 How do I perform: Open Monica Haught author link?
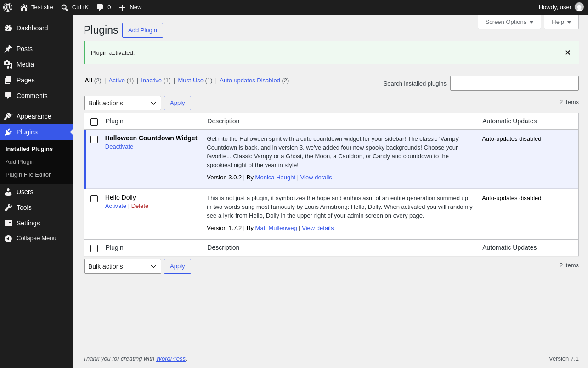coord(275,178)
